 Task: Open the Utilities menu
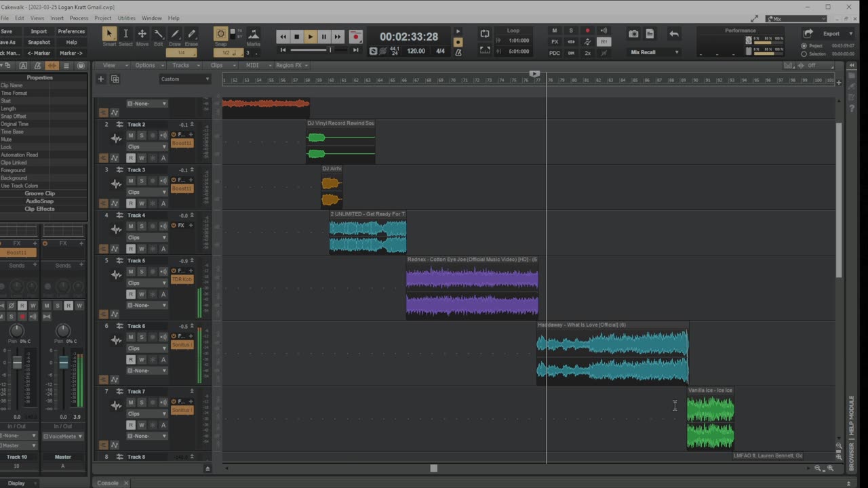(x=127, y=18)
